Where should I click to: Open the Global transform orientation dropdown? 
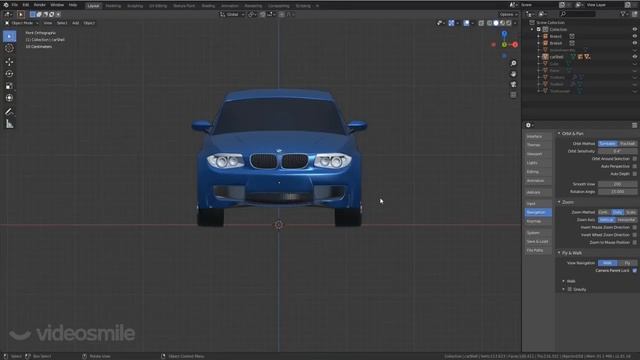click(x=232, y=14)
